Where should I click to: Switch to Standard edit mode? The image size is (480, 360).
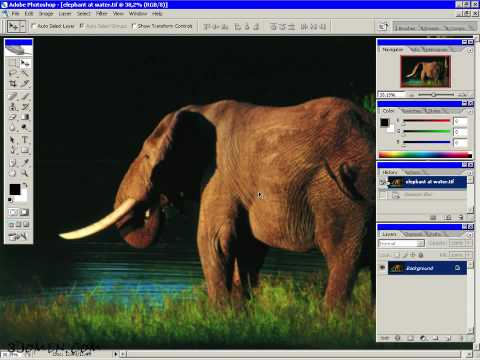[x=13, y=212]
